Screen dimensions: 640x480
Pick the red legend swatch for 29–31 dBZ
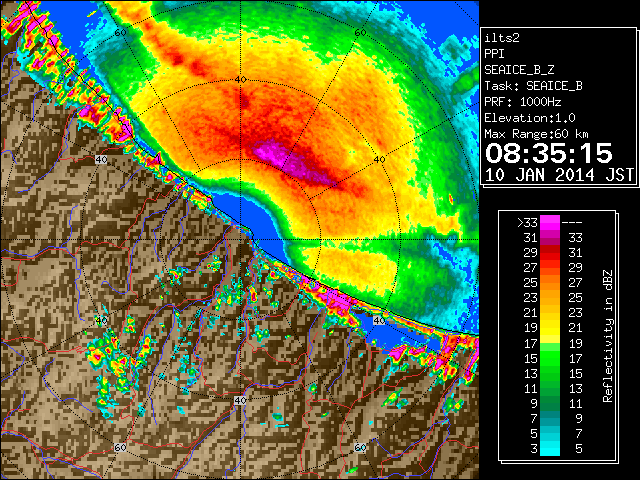point(550,253)
